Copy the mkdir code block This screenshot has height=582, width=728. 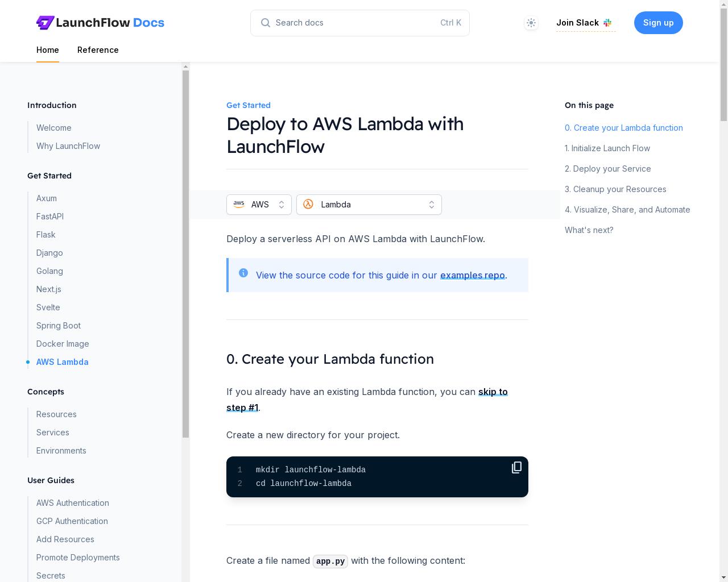pyautogui.click(x=516, y=467)
